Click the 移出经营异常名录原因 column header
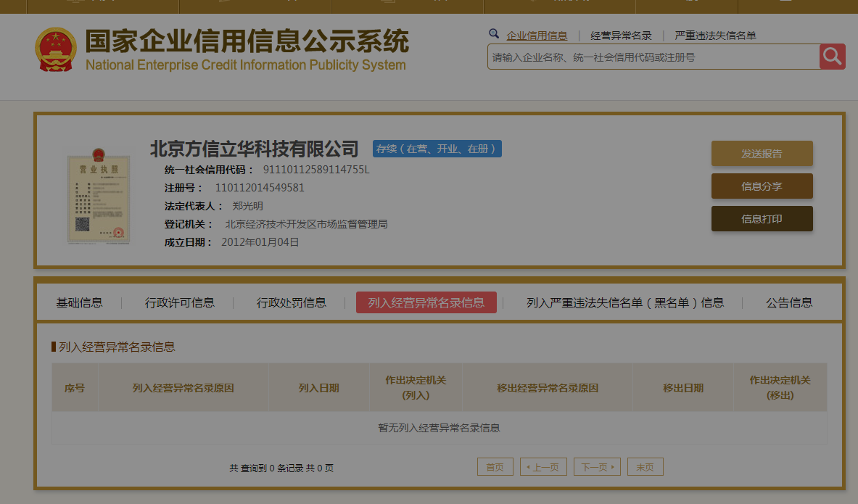The height and width of the screenshot is (504, 858). 547,387
